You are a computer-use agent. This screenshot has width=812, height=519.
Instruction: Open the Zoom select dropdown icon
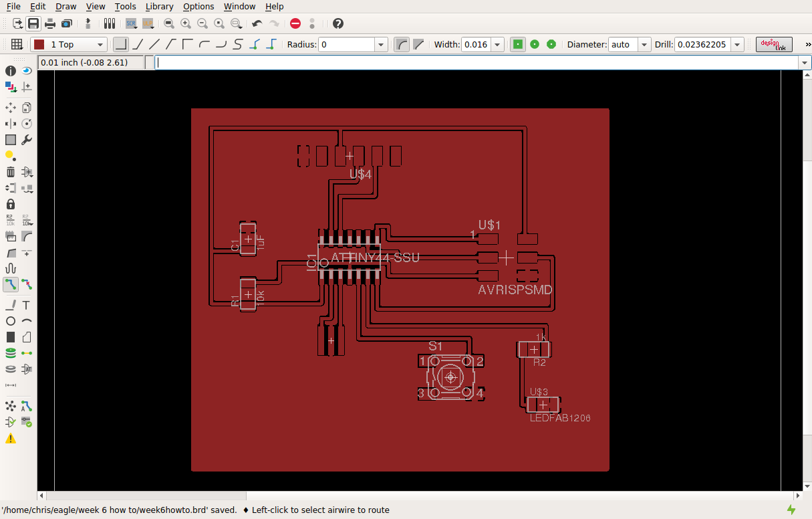click(x=236, y=23)
